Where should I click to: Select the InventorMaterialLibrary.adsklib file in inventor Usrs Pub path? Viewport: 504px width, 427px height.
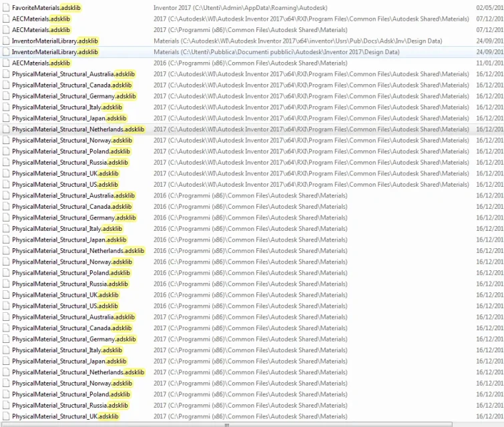pyautogui.click(x=55, y=41)
